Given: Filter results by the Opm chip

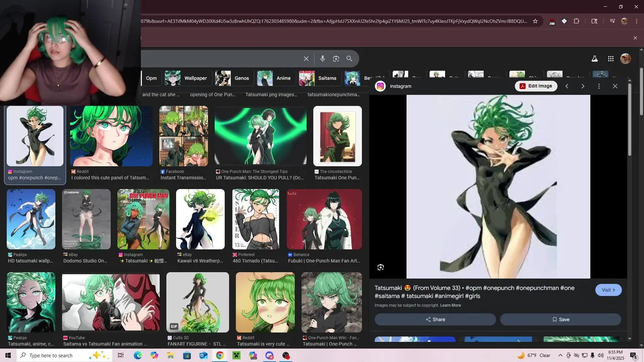Looking at the screenshot, I should [151, 78].
